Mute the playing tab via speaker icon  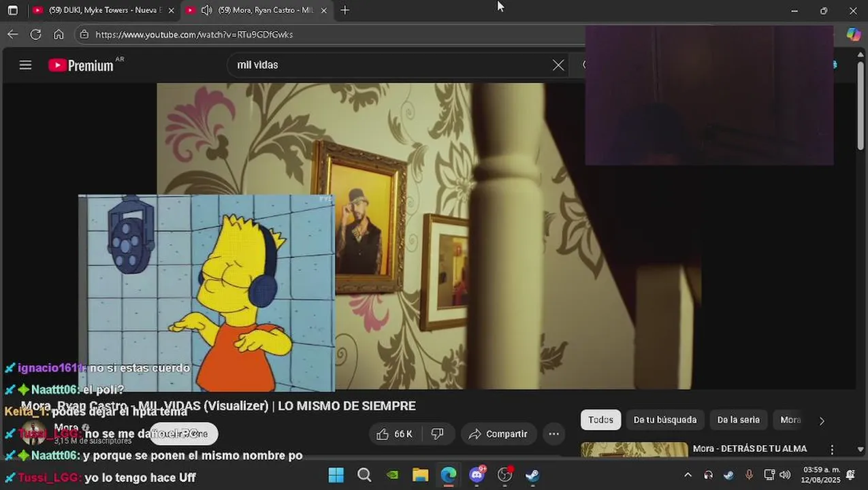(206, 10)
